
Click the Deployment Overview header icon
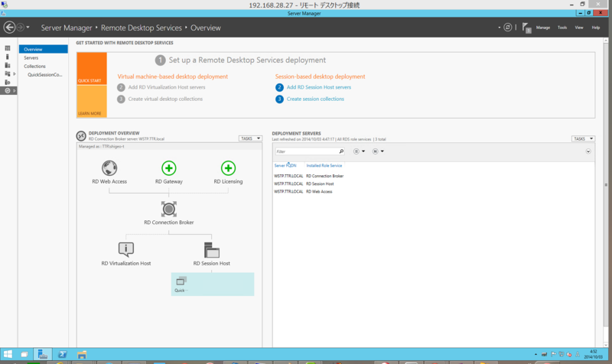pyautogui.click(x=81, y=136)
